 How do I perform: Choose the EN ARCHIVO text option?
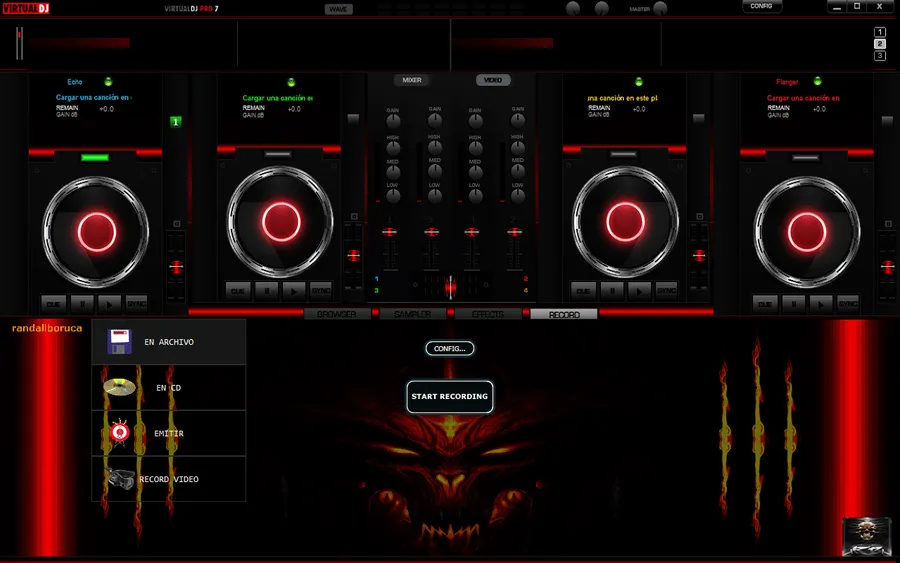point(169,342)
